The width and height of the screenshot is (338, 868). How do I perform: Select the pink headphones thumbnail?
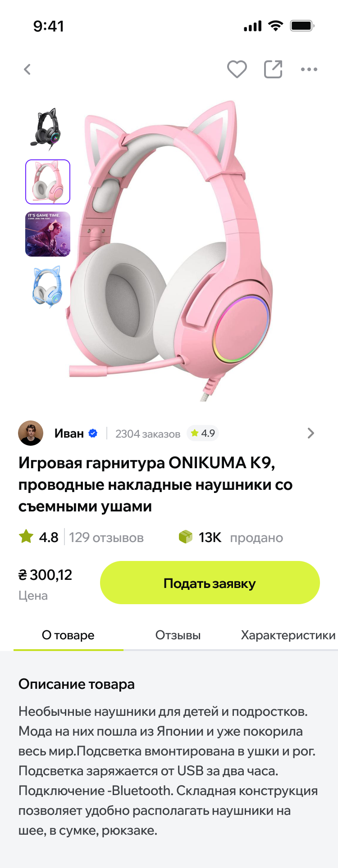tap(48, 182)
